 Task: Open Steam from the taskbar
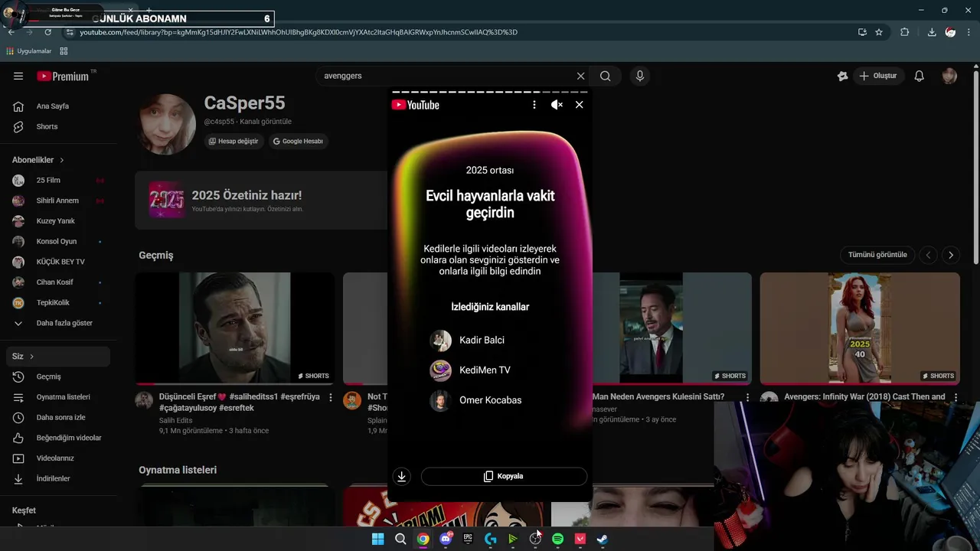[603, 539]
